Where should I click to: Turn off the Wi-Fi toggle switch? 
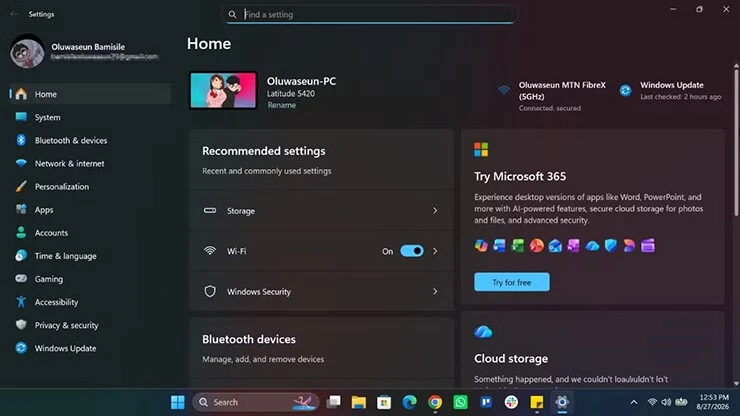pyautogui.click(x=412, y=251)
